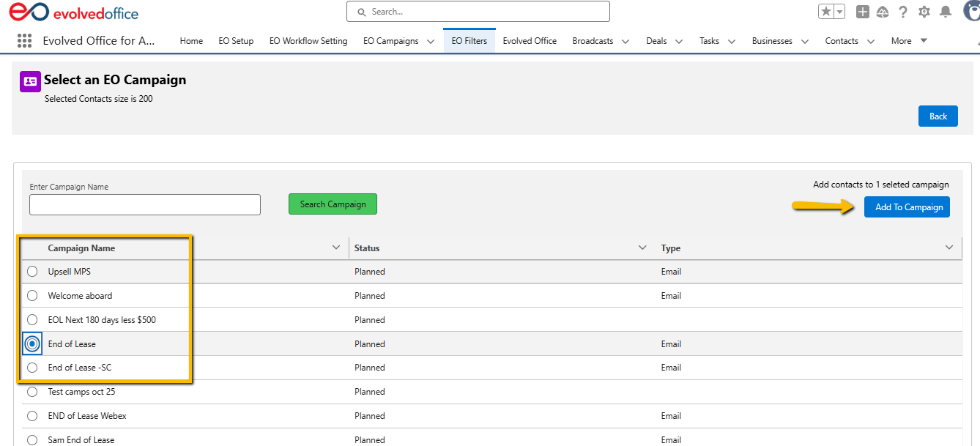Click Email type in Welcome aboard row
The image size is (980, 446).
(x=672, y=296)
